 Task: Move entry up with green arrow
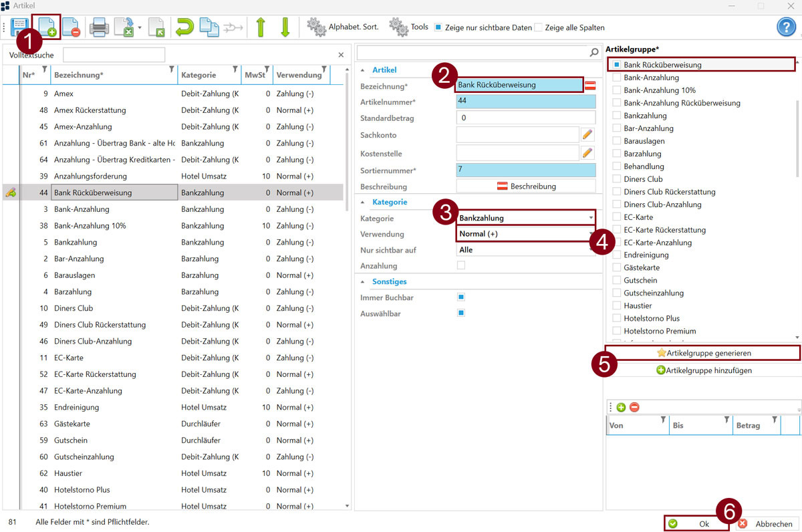point(261,27)
